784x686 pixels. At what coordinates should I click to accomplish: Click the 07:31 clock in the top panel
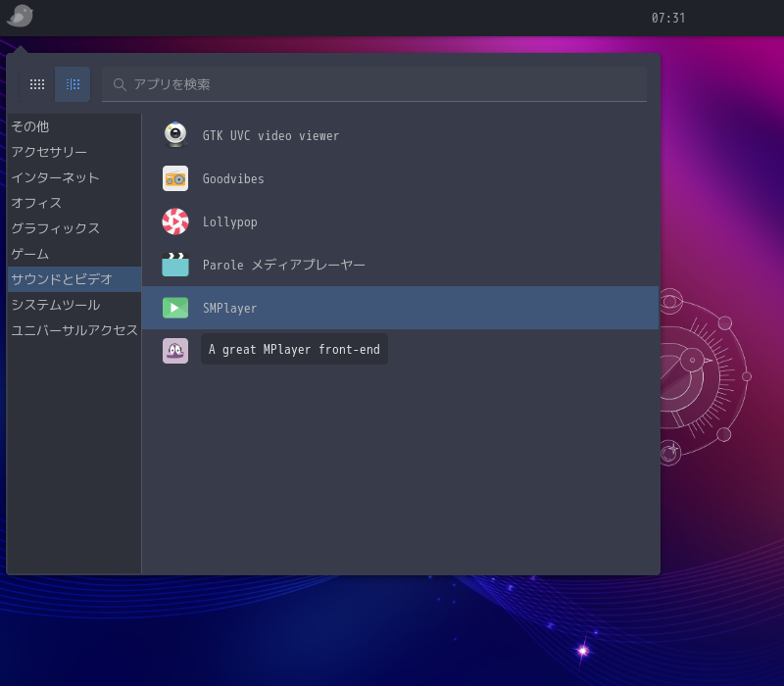click(668, 18)
